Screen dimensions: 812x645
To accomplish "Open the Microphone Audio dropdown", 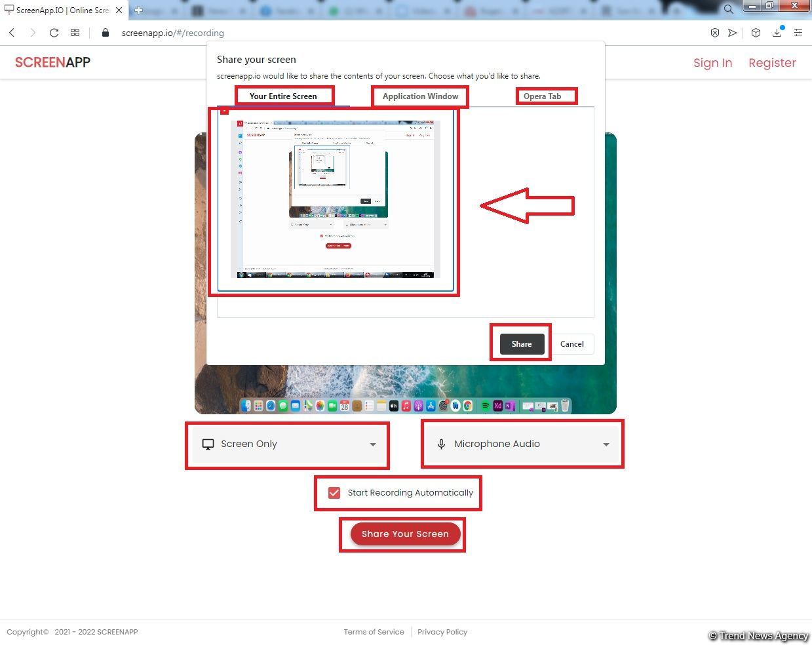I will point(522,444).
